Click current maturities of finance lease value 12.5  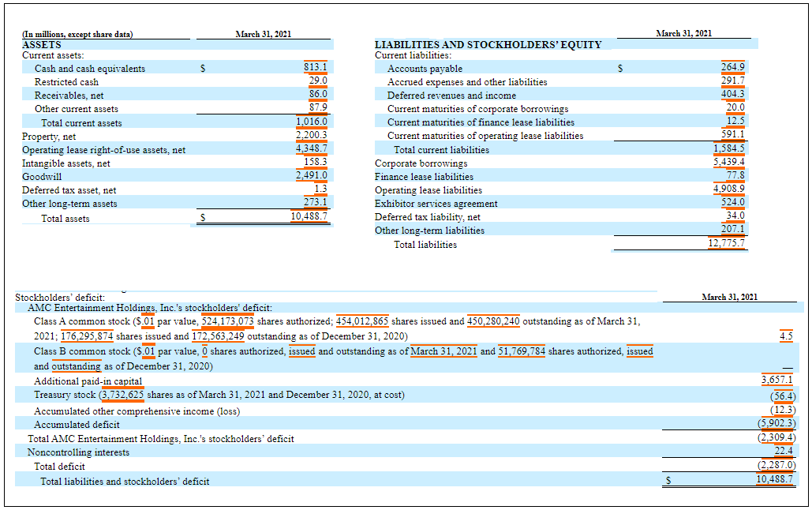pyautogui.click(x=735, y=122)
